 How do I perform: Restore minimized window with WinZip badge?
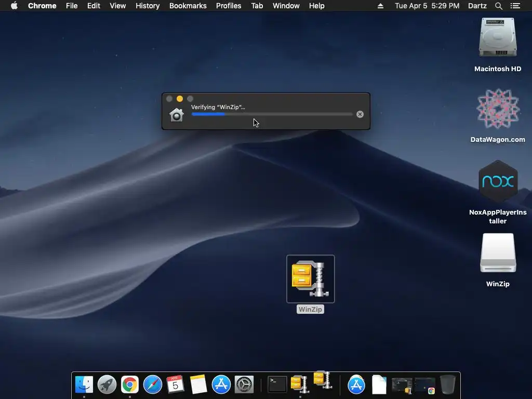click(x=402, y=385)
